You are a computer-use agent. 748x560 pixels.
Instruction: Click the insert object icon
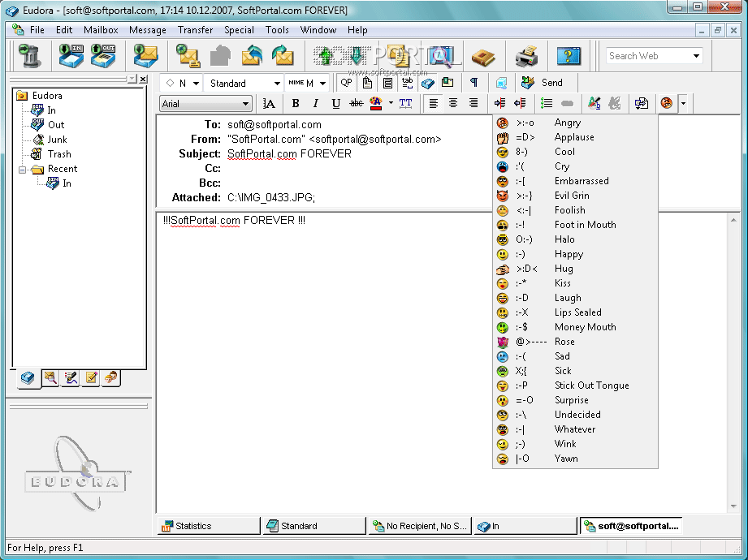tap(642, 103)
